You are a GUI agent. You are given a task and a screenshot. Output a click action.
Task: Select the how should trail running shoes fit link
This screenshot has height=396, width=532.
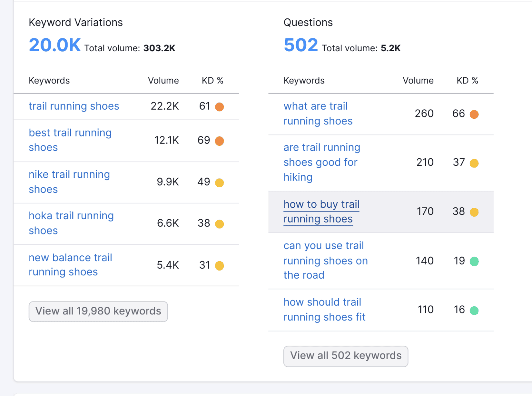324,309
